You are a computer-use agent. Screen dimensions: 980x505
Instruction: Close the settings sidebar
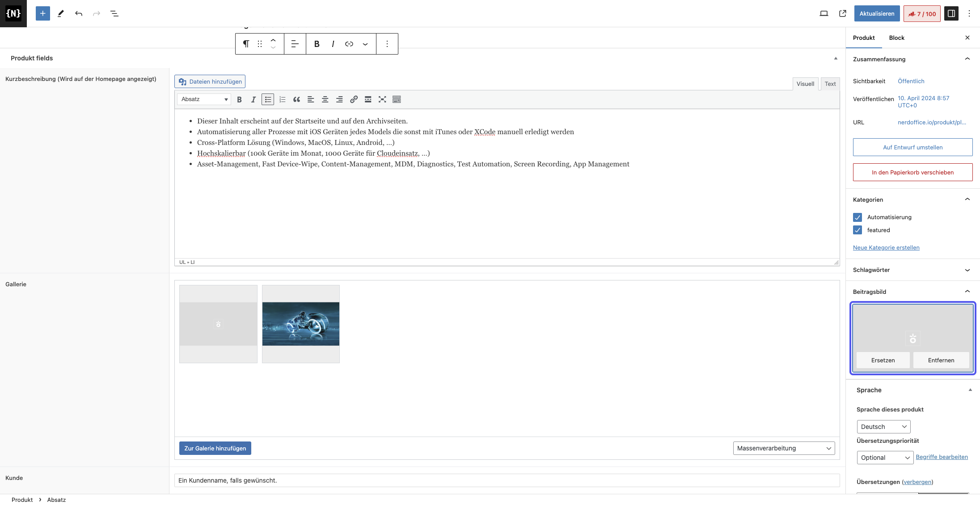click(967, 38)
